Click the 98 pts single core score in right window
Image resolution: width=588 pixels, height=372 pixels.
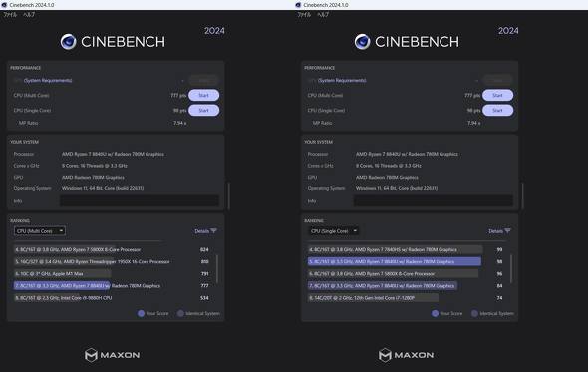pyautogui.click(x=474, y=111)
